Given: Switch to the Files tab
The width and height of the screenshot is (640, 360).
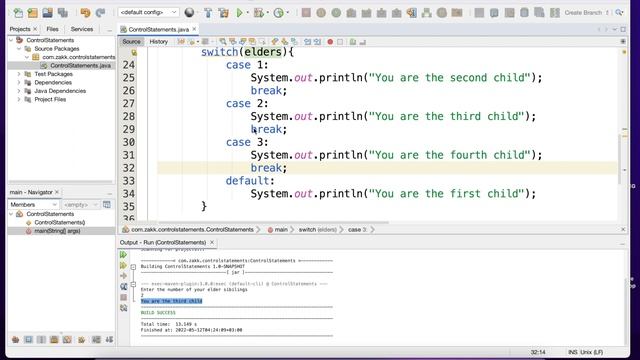Looking at the screenshot, I should pos(52,29).
